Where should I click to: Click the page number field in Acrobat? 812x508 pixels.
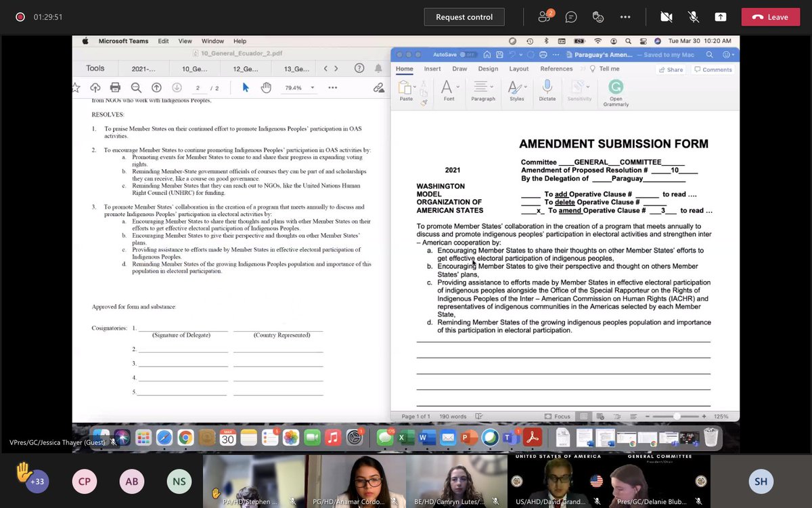(x=198, y=87)
